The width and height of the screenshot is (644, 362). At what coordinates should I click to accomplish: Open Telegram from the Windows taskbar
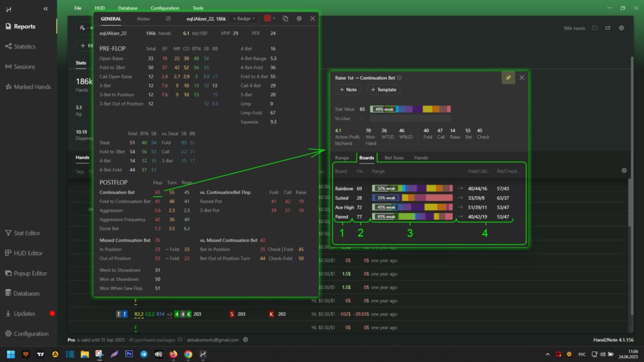(144, 354)
